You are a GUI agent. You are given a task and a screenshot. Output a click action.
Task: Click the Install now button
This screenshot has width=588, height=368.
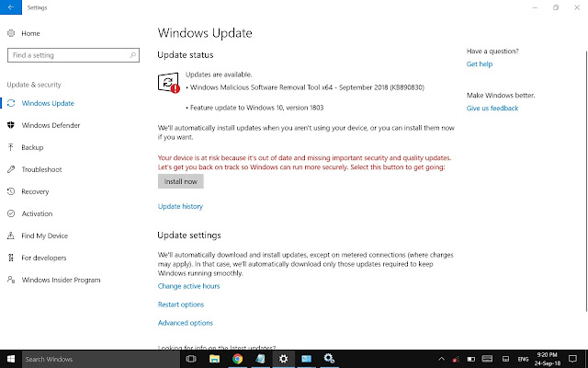(x=181, y=181)
